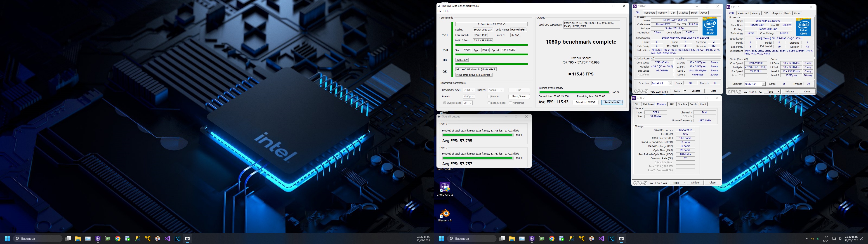Click Validate in CPU-Z Memory window

[x=695, y=183]
